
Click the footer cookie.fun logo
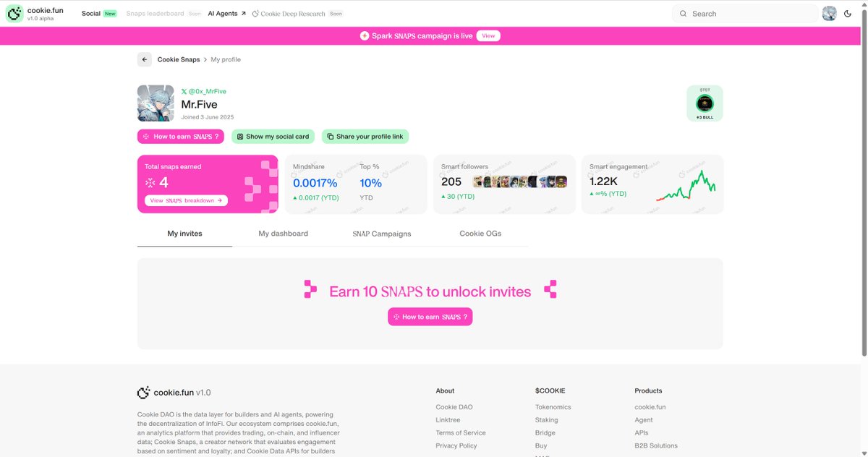point(174,393)
